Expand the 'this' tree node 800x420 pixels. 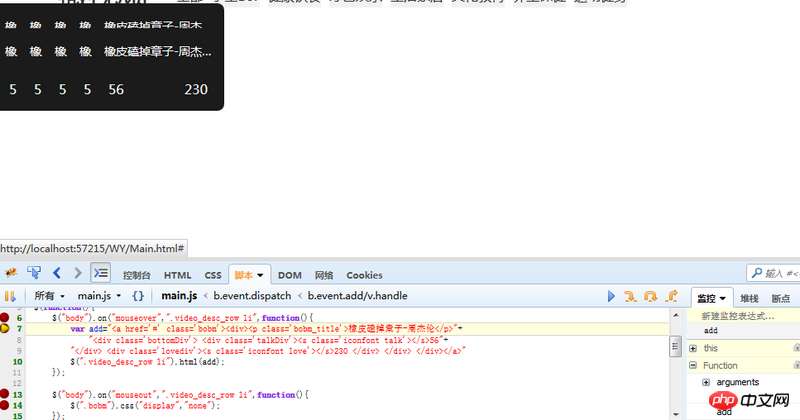click(x=693, y=348)
